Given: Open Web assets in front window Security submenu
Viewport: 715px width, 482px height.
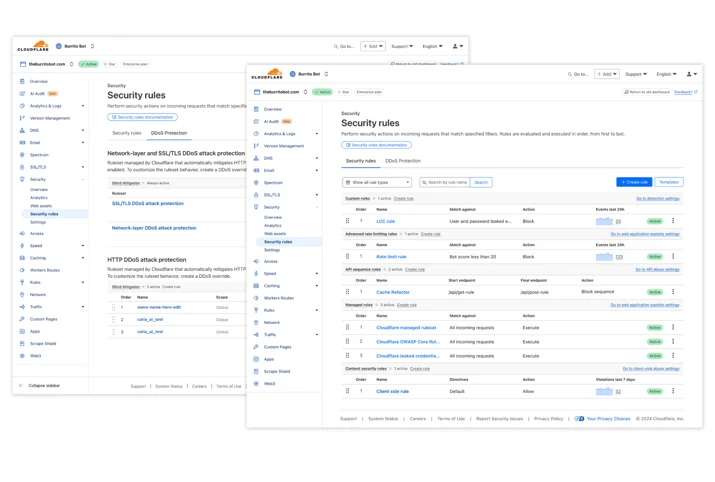Looking at the screenshot, I should point(275,233).
